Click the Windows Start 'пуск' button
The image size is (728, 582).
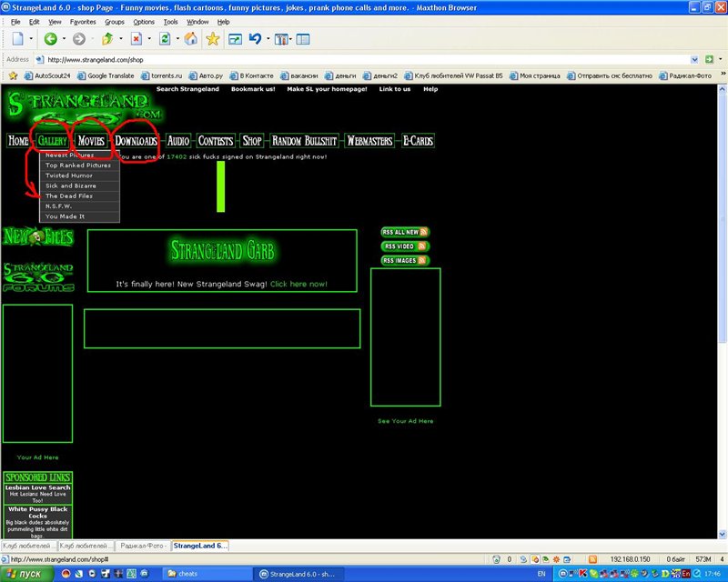coord(25,575)
